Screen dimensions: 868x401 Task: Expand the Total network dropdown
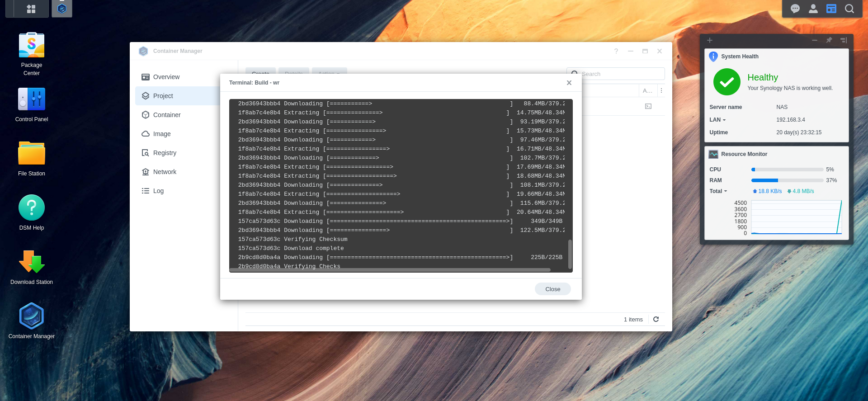tap(718, 191)
